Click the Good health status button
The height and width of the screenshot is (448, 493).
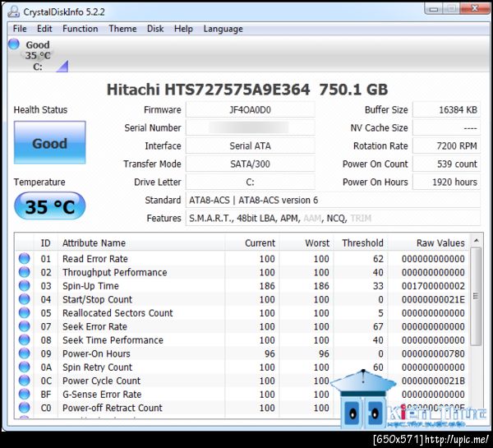[49, 143]
